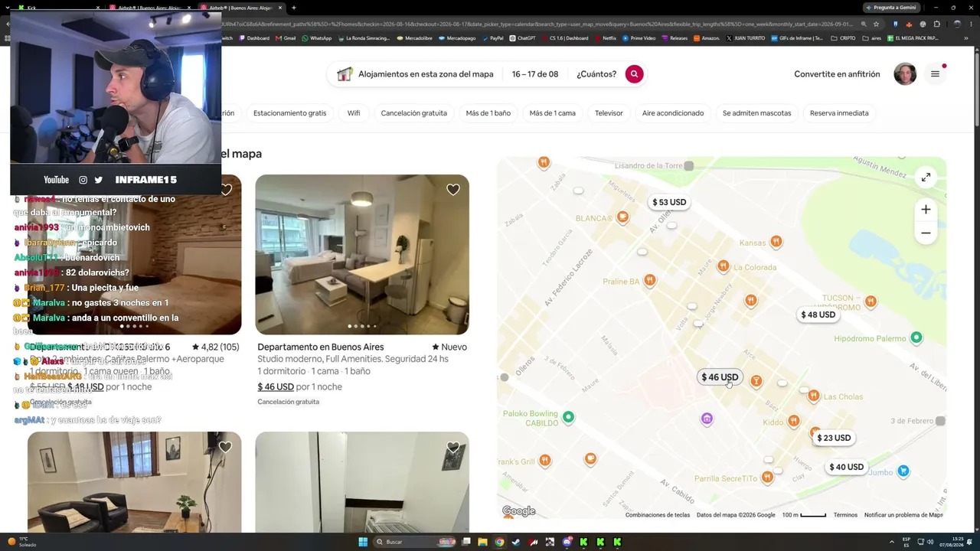Click the TUCSON restaurant pin
Screen dimensions: 980x551
pyautogui.click(x=871, y=302)
